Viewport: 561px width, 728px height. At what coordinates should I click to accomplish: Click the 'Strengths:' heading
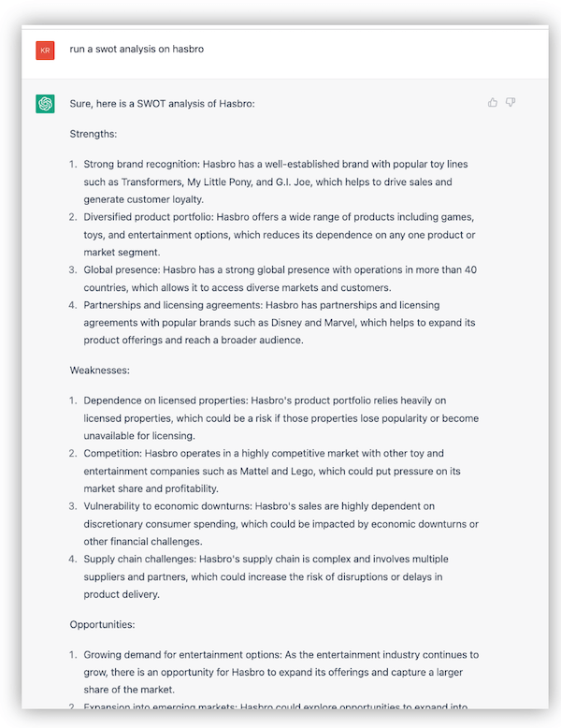click(95, 134)
